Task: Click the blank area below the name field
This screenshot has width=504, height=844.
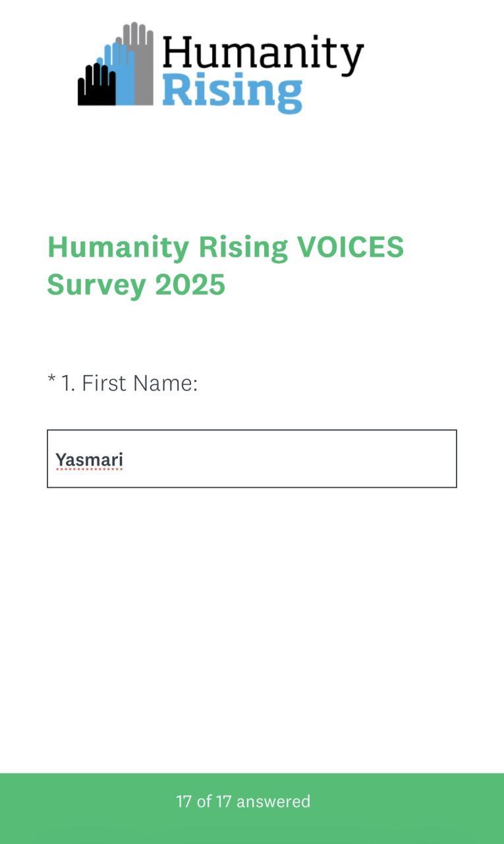Action: pos(252,626)
